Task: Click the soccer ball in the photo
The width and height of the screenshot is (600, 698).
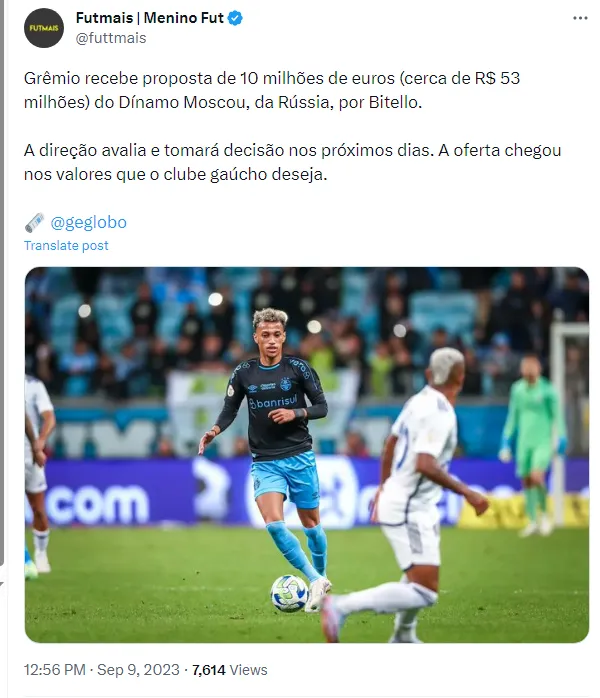Action: click(290, 593)
